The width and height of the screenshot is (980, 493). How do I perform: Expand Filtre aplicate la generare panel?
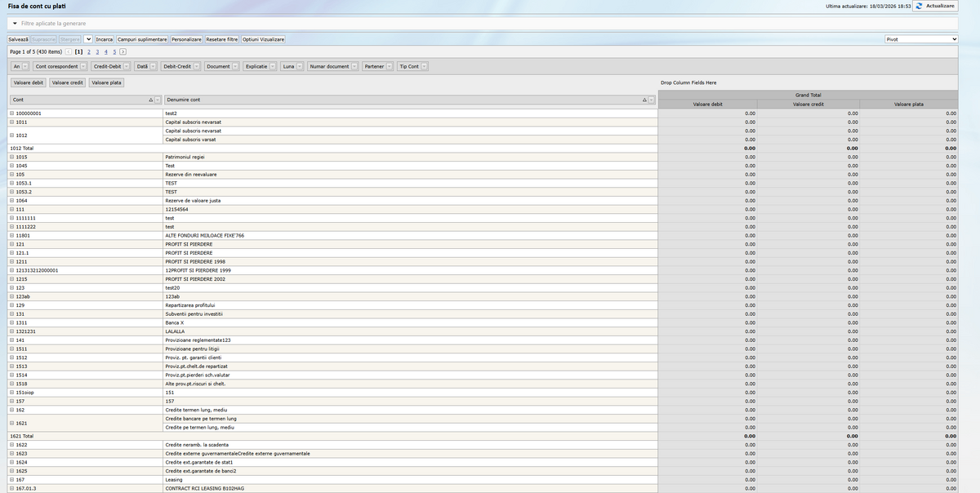[x=15, y=23]
